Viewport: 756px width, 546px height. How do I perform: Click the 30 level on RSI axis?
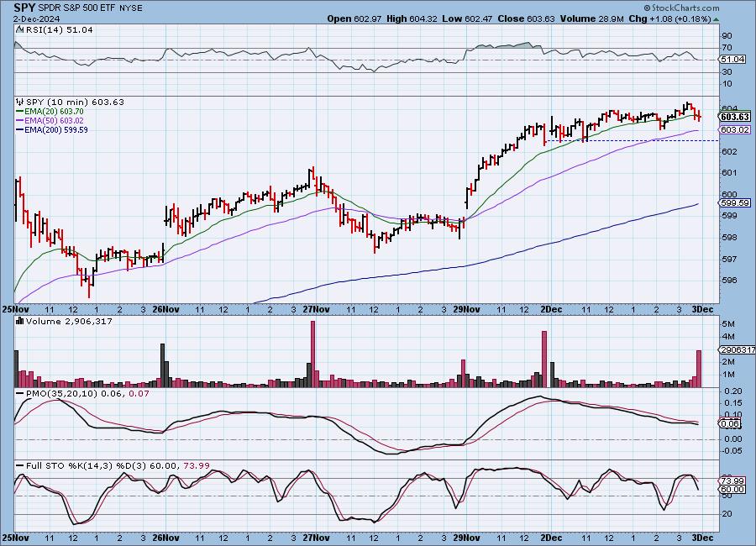[x=727, y=72]
